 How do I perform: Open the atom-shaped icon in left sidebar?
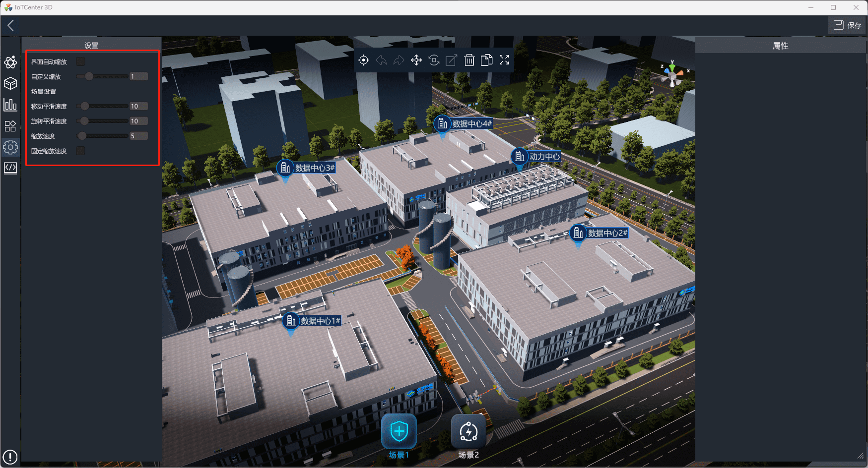pos(10,62)
